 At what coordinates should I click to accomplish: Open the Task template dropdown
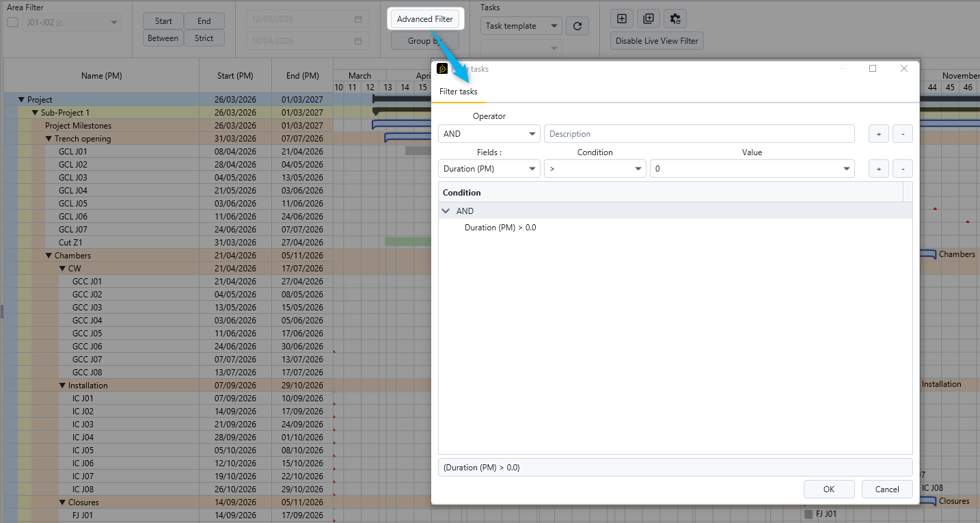coord(521,26)
